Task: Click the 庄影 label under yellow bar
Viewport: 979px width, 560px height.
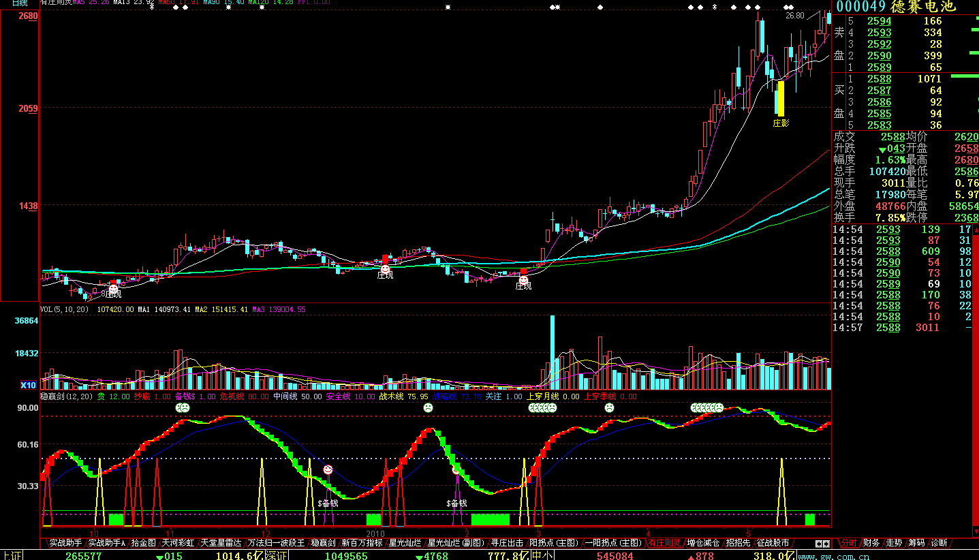Action: [x=781, y=123]
